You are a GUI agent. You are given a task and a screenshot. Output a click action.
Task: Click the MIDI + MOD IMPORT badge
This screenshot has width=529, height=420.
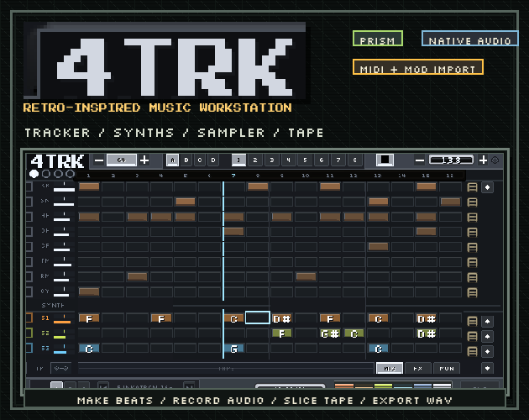point(417,67)
